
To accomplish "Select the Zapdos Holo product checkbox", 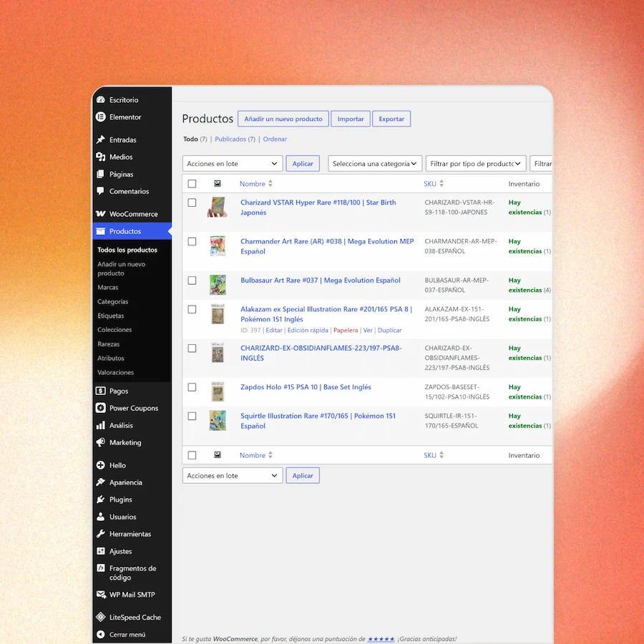I will (192, 387).
